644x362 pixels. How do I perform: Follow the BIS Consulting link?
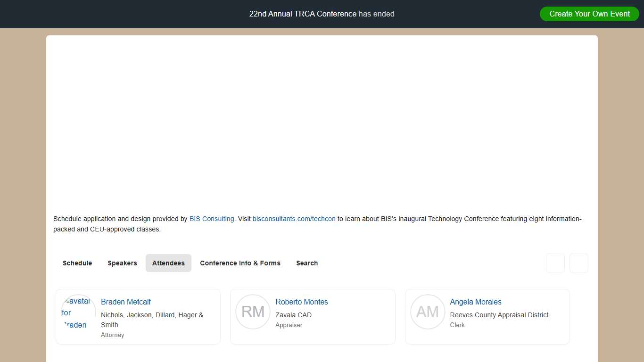(212, 219)
